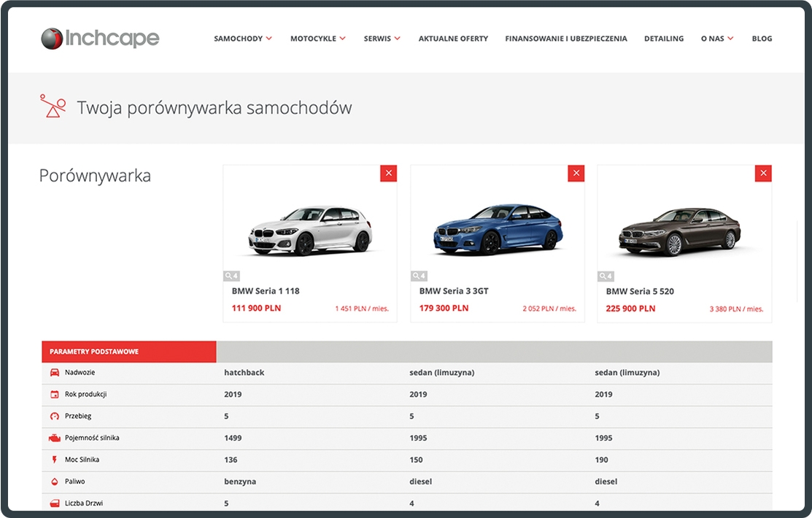
Task: Expand the SAMOCHODY dropdown menu
Action: 243,39
